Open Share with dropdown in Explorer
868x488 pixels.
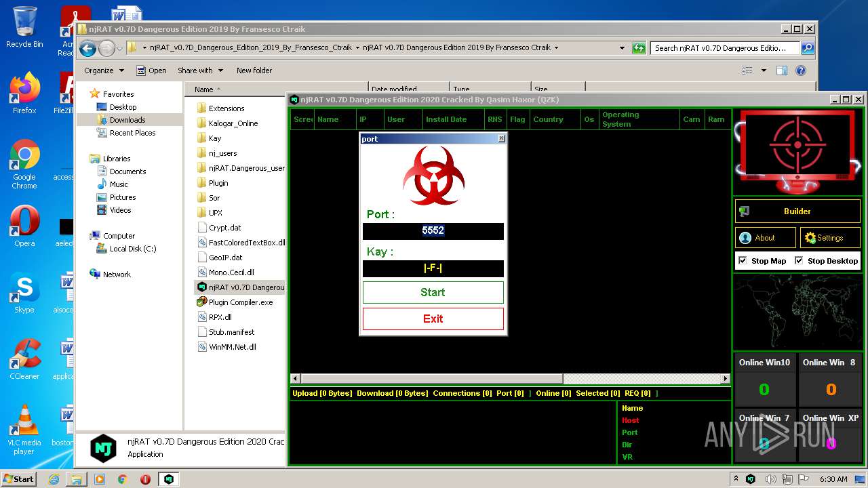click(x=200, y=70)
